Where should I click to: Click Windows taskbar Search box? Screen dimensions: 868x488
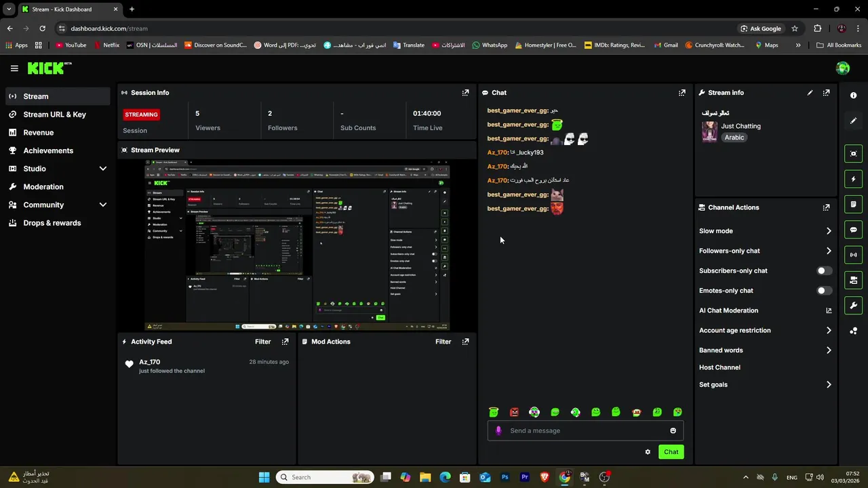[x=326, y=477]
